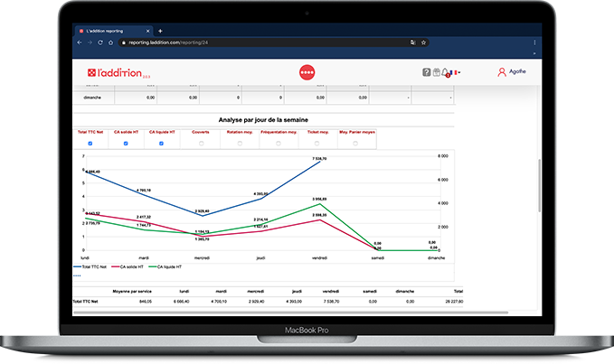
Task: Uncheck the Total TTC Net checkbox
Action: (x=90, y=143)
